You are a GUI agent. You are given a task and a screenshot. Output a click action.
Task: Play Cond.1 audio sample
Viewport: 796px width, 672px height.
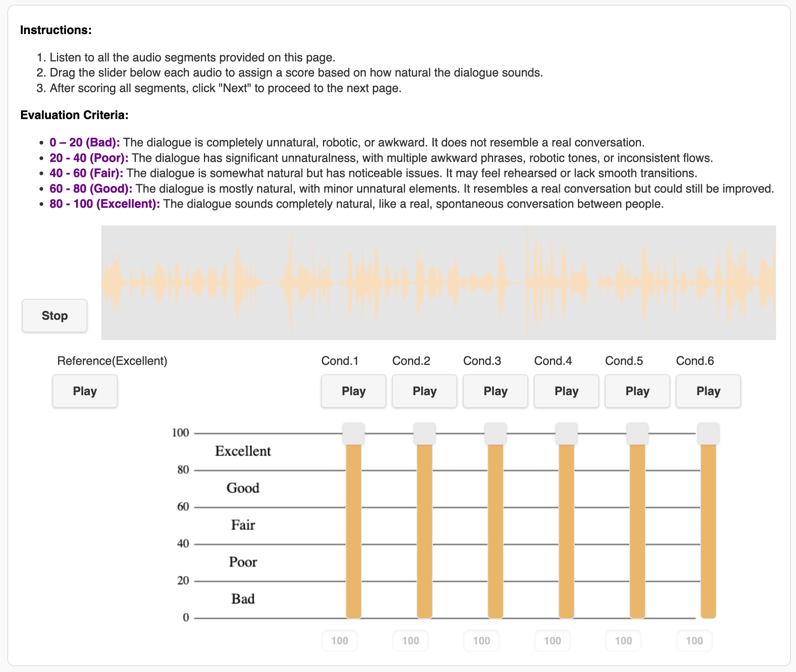[x=353, y=391]
